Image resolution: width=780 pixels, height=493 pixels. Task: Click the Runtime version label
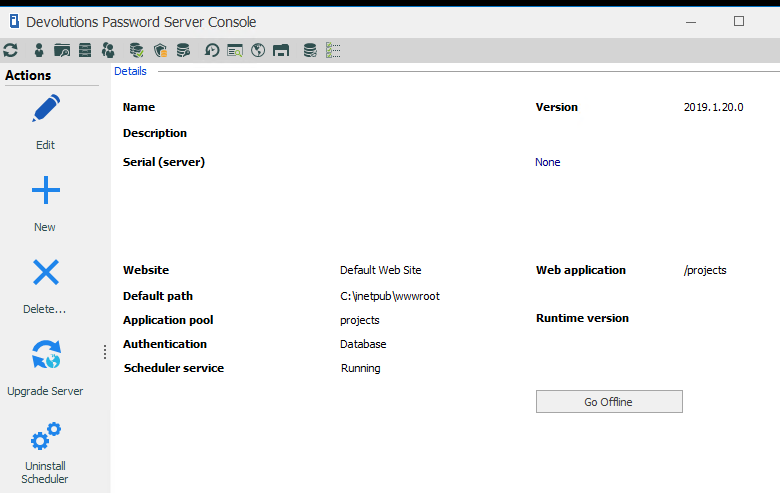pyautogui.click(x=582, y=318)
